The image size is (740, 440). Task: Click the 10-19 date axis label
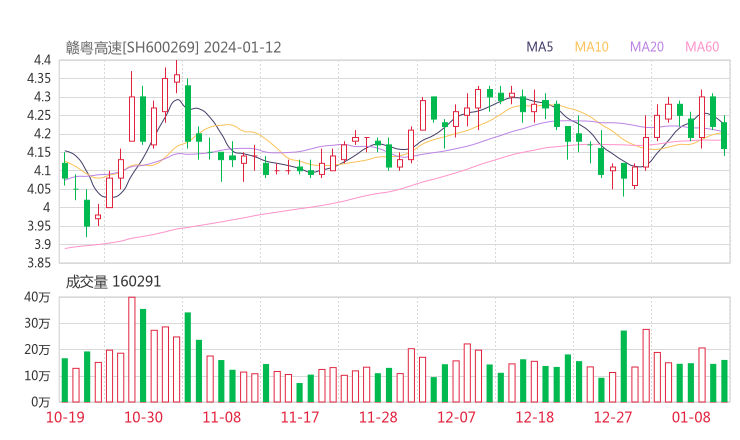pyautogui.click(x=65, y=417)
